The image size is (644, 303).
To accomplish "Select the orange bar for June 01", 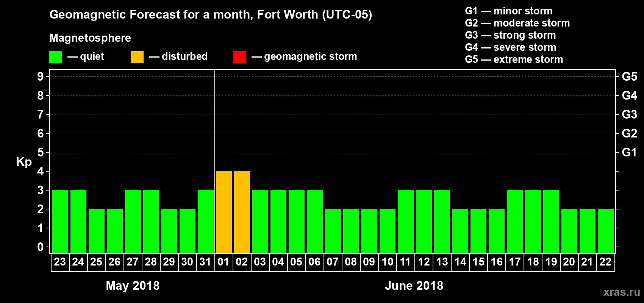I will pos(224,212).
